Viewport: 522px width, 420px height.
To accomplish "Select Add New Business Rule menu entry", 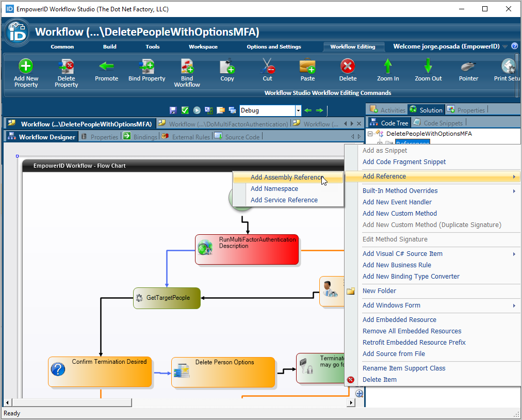I will (397, 265).
